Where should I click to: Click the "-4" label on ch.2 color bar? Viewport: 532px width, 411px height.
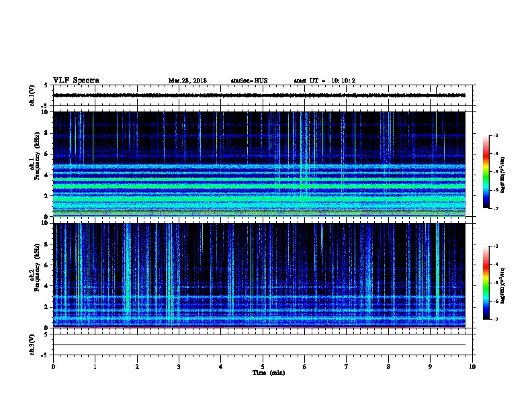click(x=496, y=265)
